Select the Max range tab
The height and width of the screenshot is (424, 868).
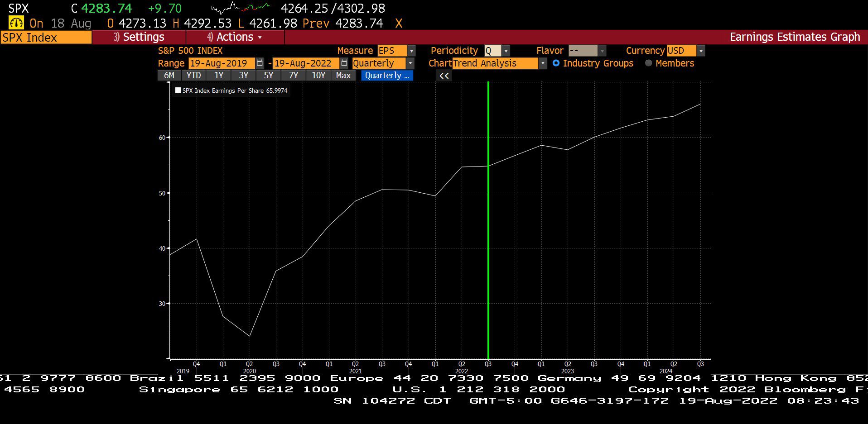click(343, 76)
